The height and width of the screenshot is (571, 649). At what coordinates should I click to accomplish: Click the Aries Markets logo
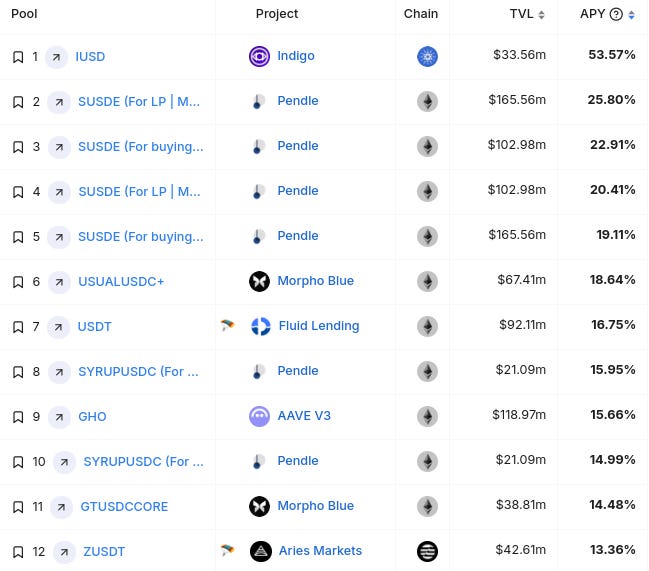[261, 552]
